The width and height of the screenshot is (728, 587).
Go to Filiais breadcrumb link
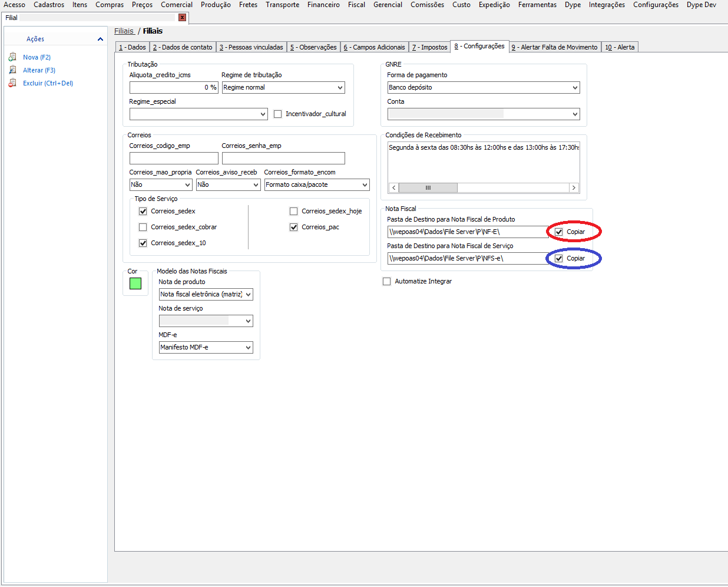(124, 31)
